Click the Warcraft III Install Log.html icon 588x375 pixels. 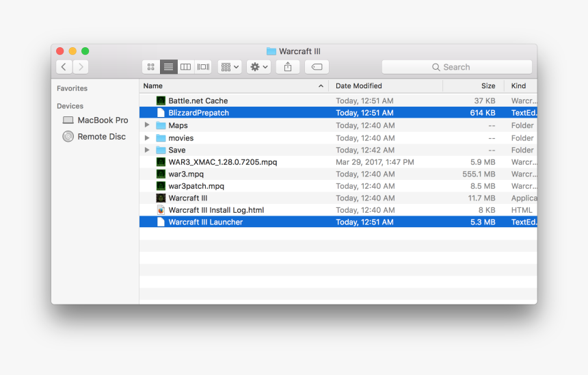pyautogui.click(x=161, y=210)
